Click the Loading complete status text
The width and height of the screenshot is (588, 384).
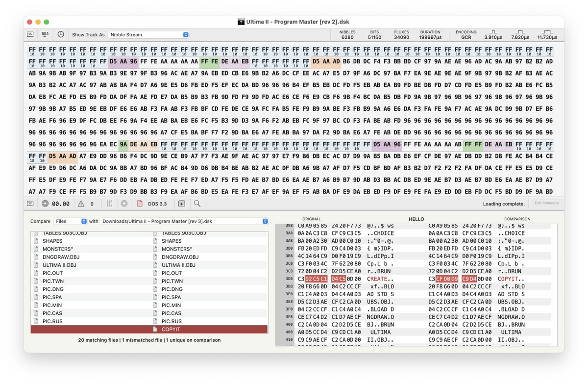(x=504, y=204)
